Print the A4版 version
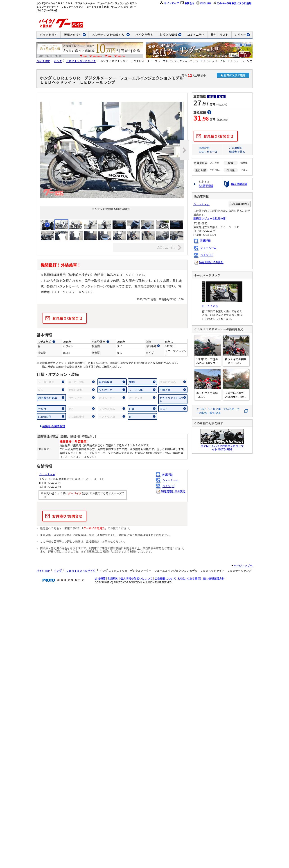This screenshot has width=289, height=868. coord(202,186)
